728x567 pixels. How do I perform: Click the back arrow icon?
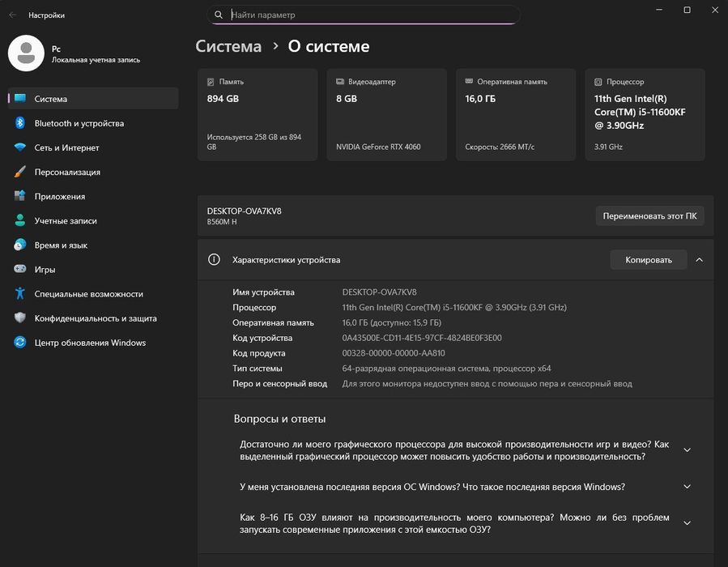(x=12, y=15)
